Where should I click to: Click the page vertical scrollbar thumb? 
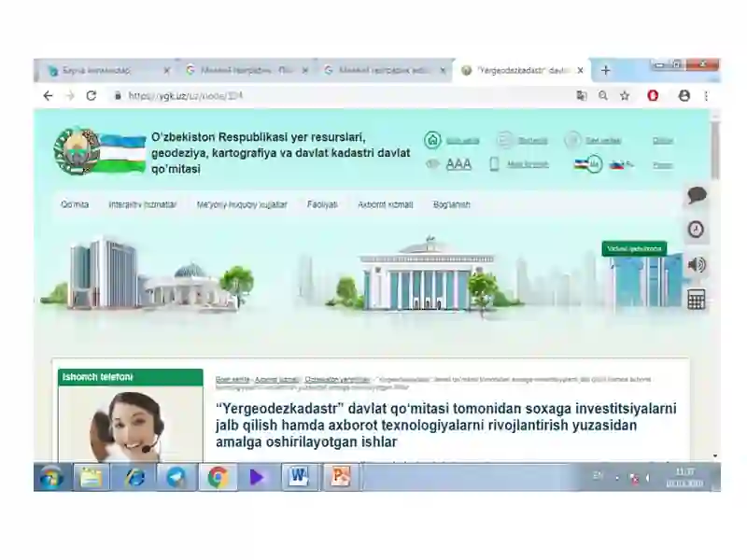pyautogui.click(x=715, y=150)
